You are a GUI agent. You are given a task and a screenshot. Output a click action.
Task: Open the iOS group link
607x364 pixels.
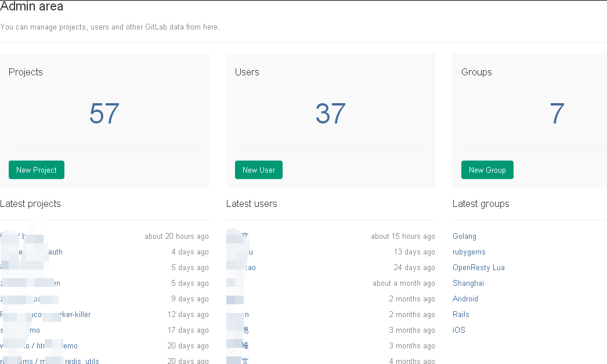(x=459, y=330)
